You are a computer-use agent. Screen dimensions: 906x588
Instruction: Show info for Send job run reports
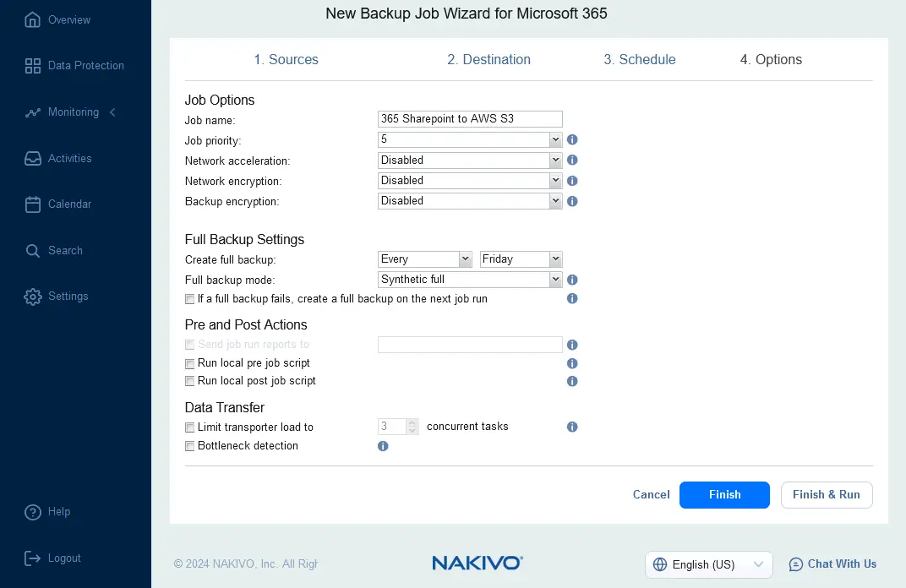[x=572, y=345]
